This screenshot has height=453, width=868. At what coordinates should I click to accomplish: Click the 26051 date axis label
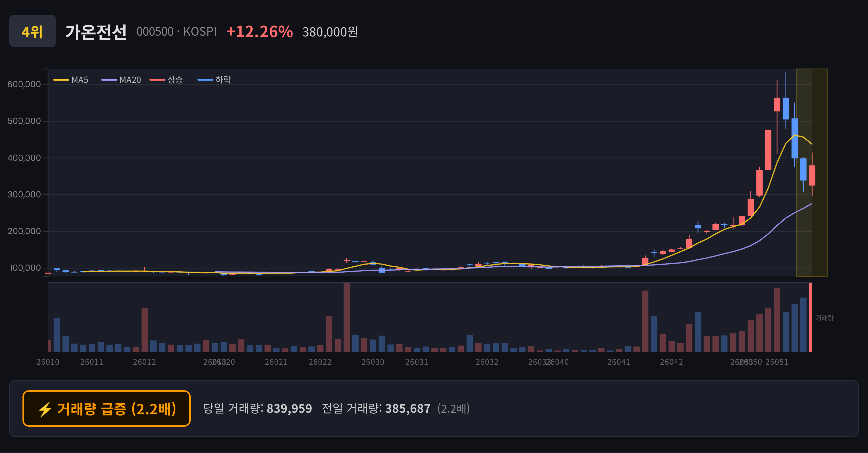point(777,362)
